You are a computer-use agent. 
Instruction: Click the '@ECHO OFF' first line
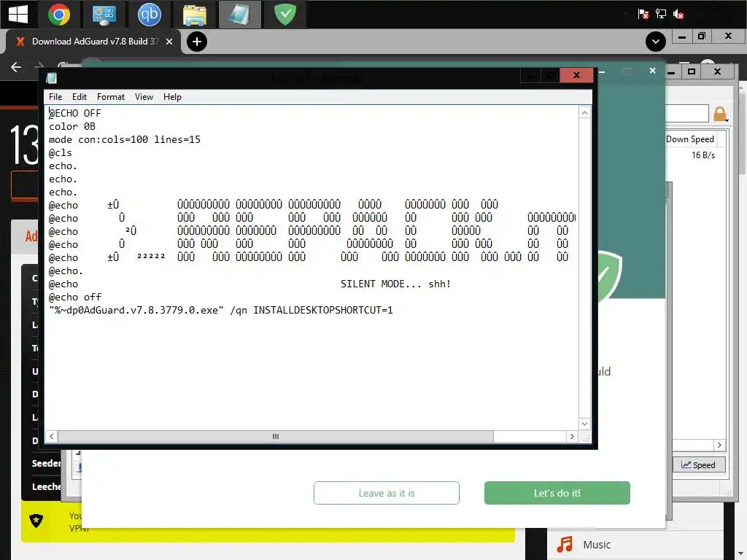(x=75, y=113)
